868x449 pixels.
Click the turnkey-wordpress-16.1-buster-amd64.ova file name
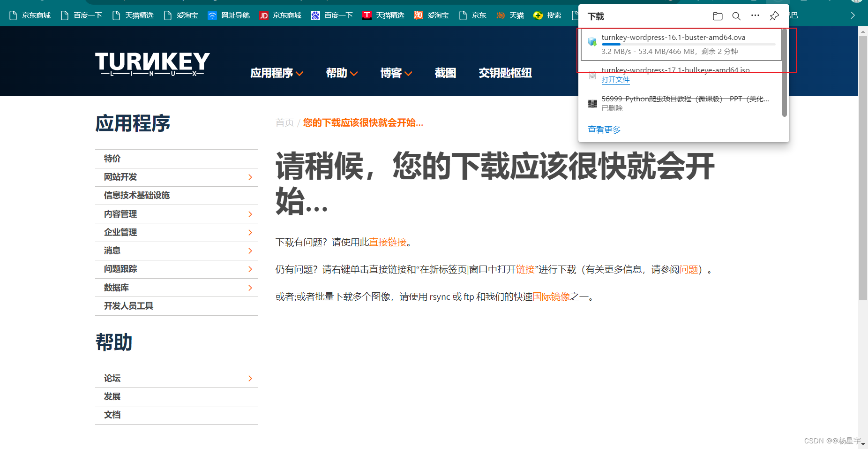[x=673, y=37]
